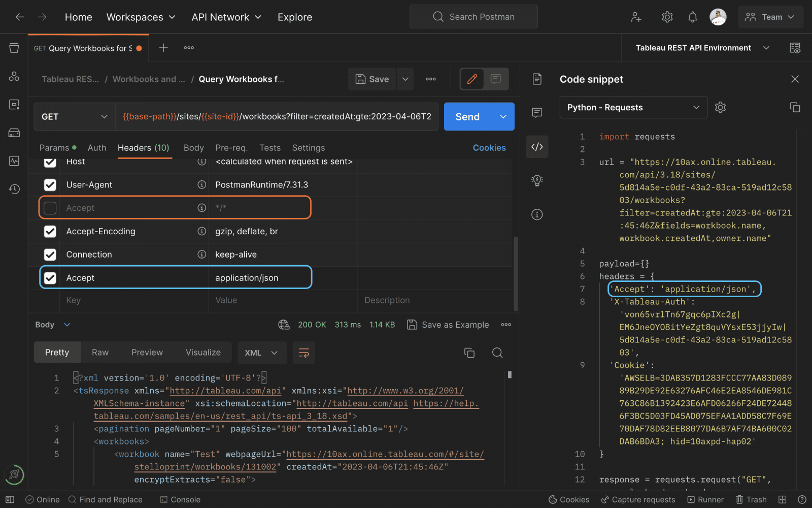The height and width of the screenshot is (508, 812).
Task: Open code generation settings gear
Action: click(720, 107)
